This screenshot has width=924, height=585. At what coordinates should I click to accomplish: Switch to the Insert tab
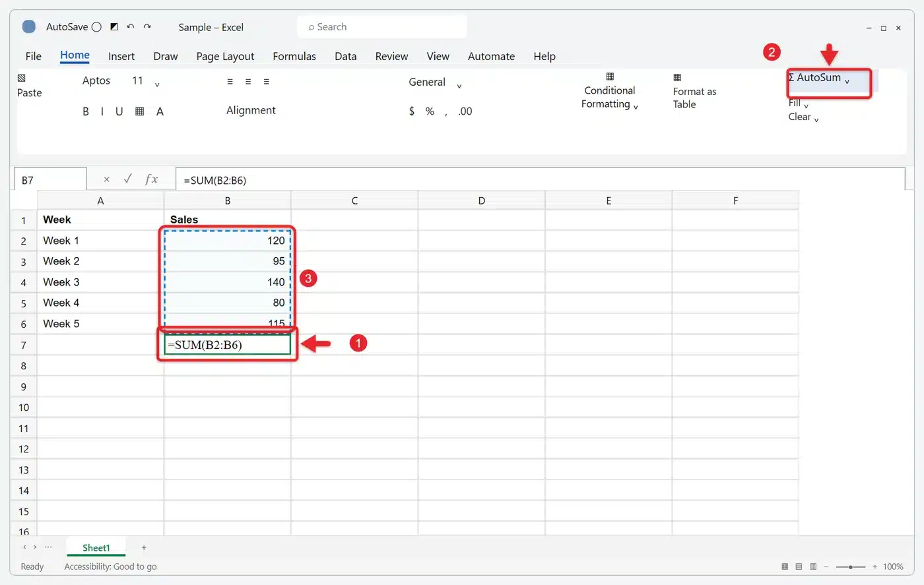coord(121,57)
